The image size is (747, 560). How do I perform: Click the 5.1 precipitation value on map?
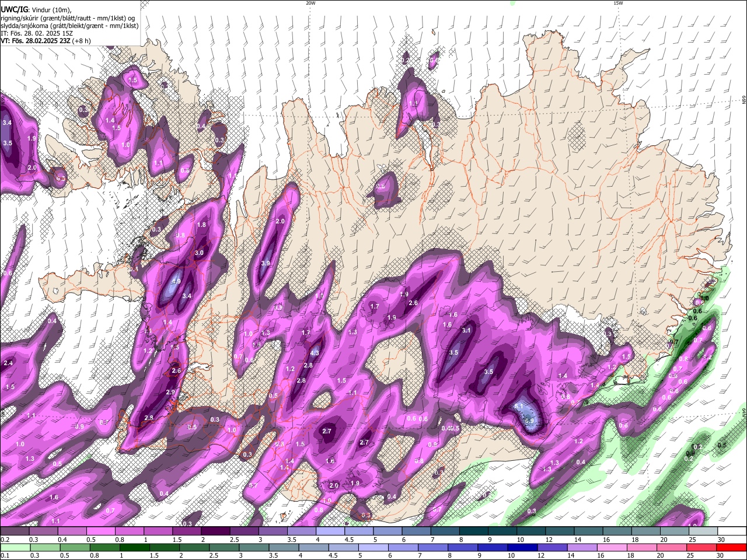coord(519,406)
